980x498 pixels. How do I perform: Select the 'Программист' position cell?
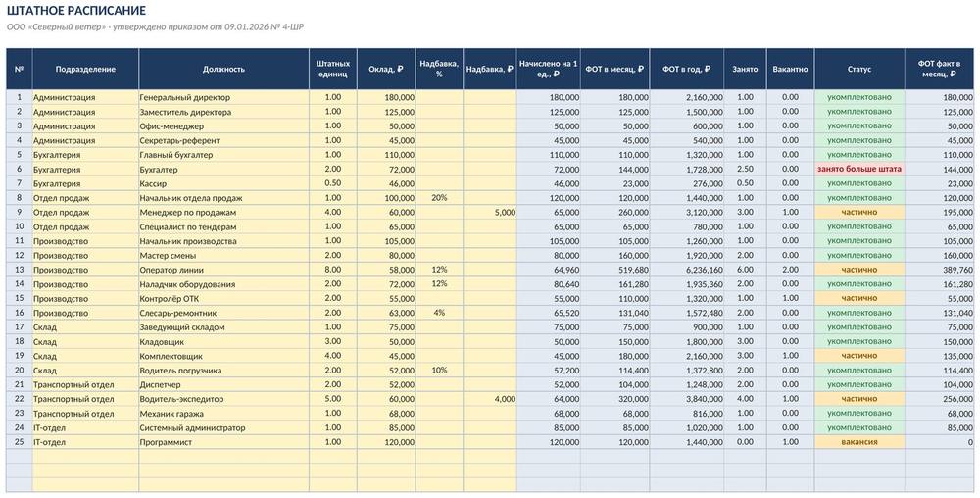[x=223, y=442]
